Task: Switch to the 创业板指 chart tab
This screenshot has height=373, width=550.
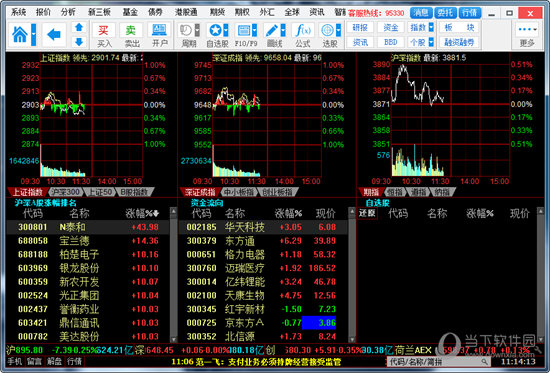Action: pos(277,192)
